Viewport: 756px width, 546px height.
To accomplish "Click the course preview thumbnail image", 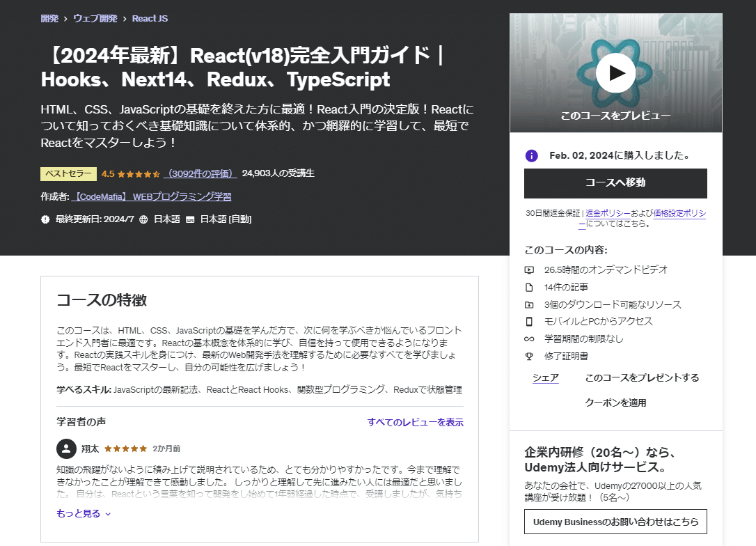I will click(x=615, y=73).
